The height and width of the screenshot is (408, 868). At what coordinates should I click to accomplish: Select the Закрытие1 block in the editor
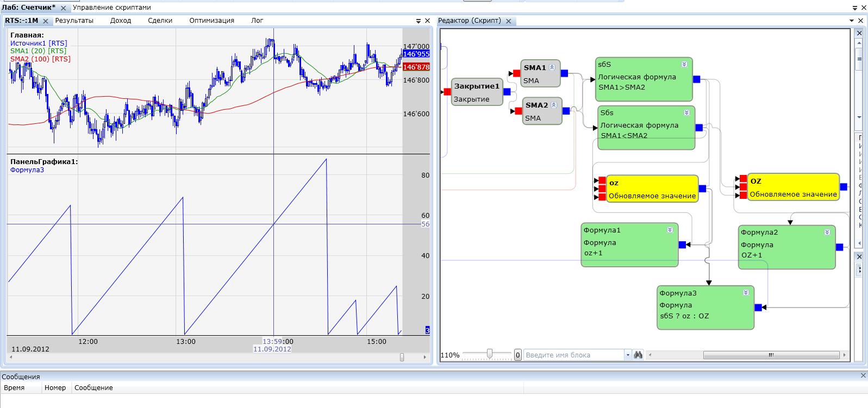(477, 92)
